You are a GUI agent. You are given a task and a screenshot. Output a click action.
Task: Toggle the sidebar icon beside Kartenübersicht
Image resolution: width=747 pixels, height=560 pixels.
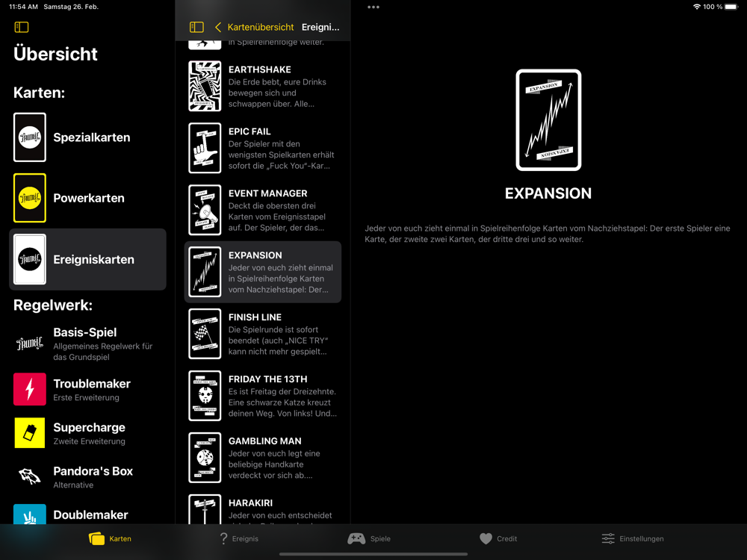(x=196, y=27)
